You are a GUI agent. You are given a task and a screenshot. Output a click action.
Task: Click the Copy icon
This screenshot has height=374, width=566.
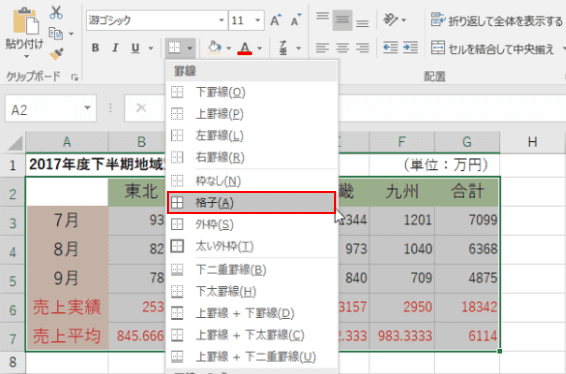(56, 34)
